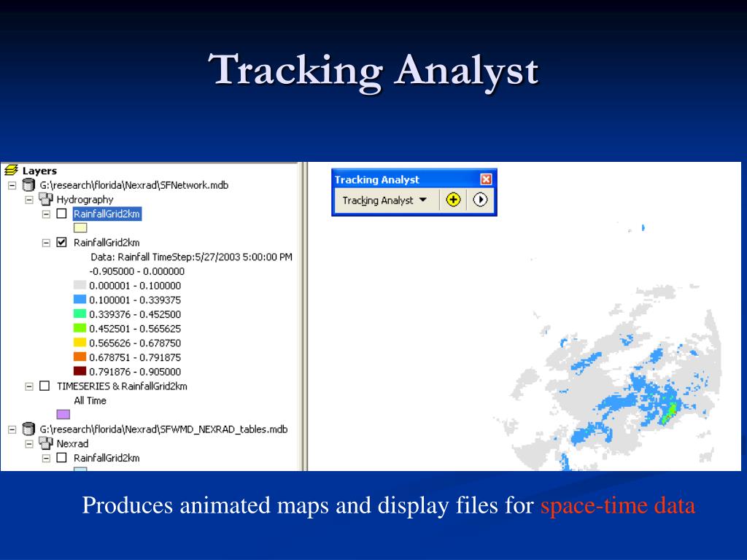Click the Hydrography feature dataset icon
This screenshot has width=747, height=560.
(46, 199)
